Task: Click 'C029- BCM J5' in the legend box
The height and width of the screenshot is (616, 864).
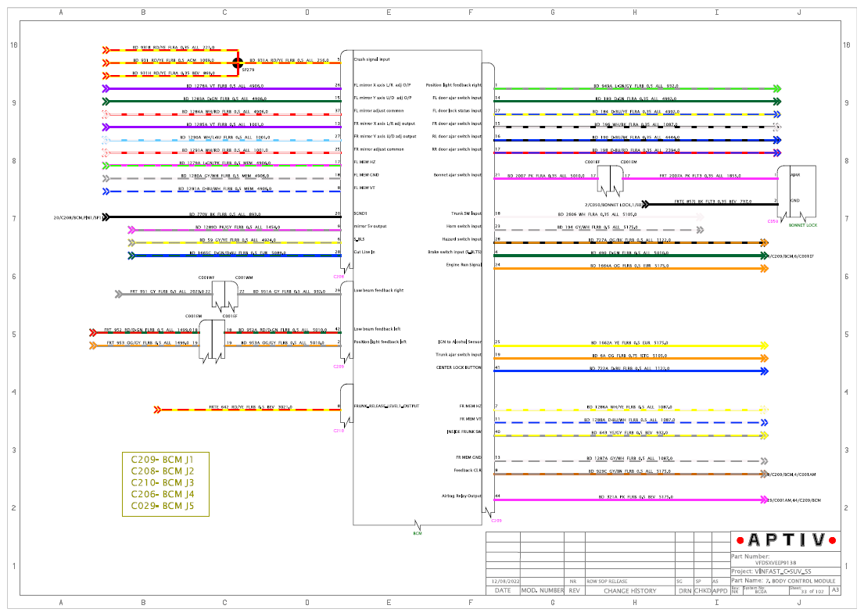Action: [163, 506]
